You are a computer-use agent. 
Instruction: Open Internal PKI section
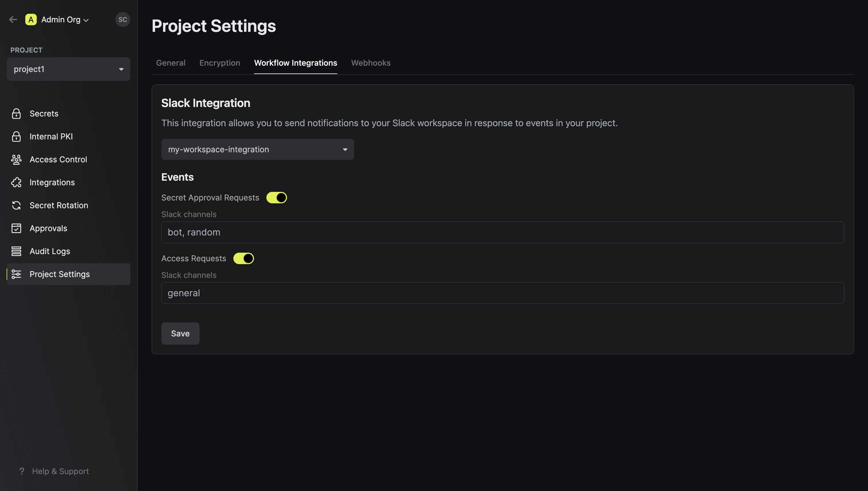pyautogui.click(x=69, y=137)
